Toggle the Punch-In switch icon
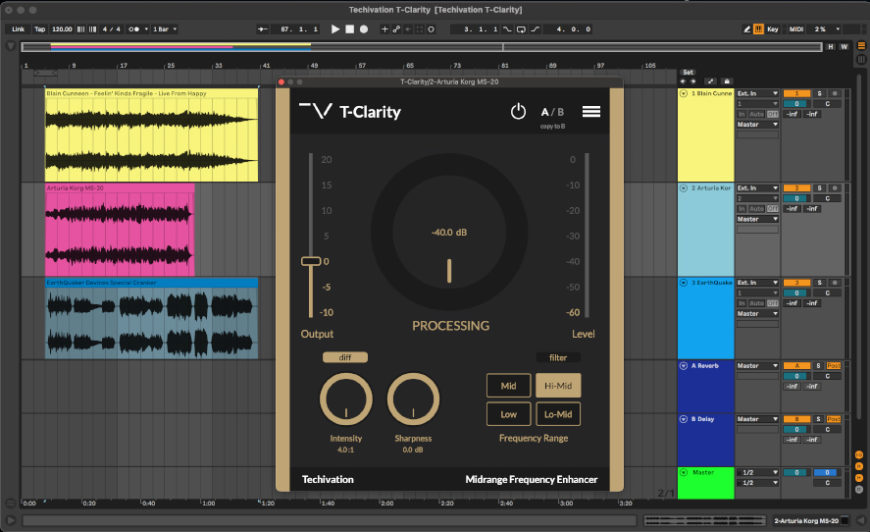870x532 pixels. 507,29
